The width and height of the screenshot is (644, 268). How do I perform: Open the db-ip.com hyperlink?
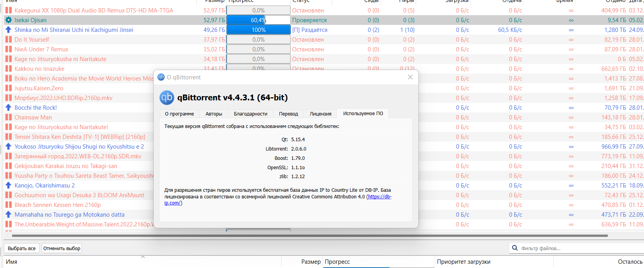pyautogui.click(x=379, y=197)
